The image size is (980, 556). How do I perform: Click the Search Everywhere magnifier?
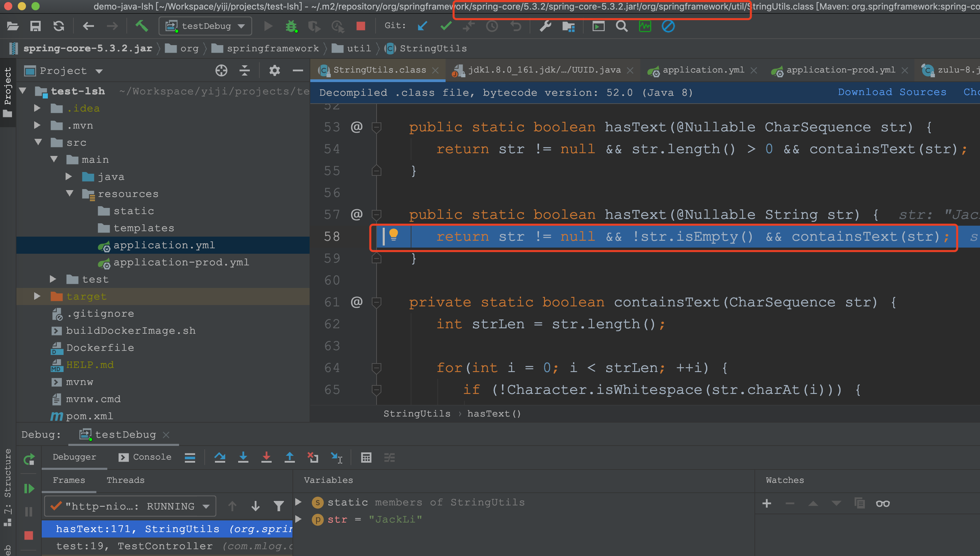(x=622, y=26)
